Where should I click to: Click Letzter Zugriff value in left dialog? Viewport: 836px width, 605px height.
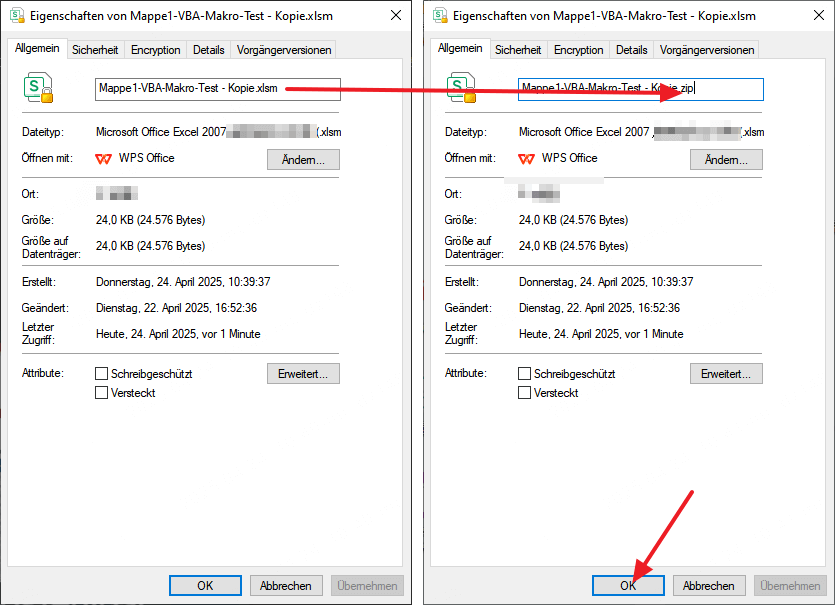(178, 334)
